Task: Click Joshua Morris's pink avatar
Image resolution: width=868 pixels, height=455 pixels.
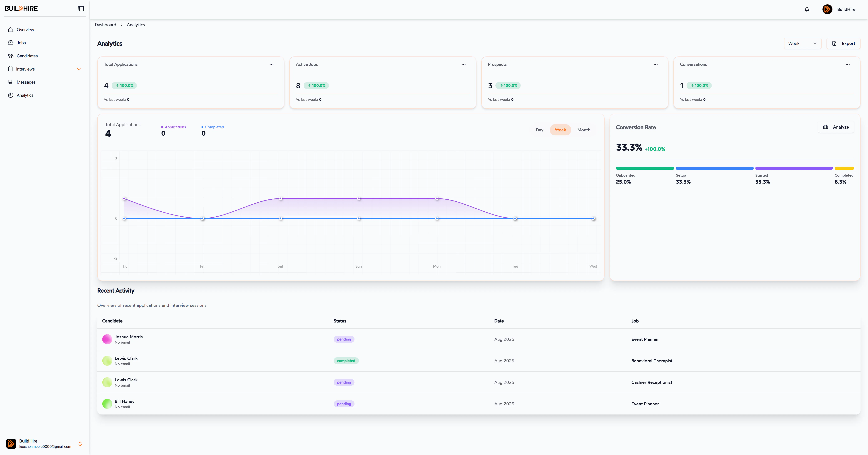Action: [x=107, y=339]
